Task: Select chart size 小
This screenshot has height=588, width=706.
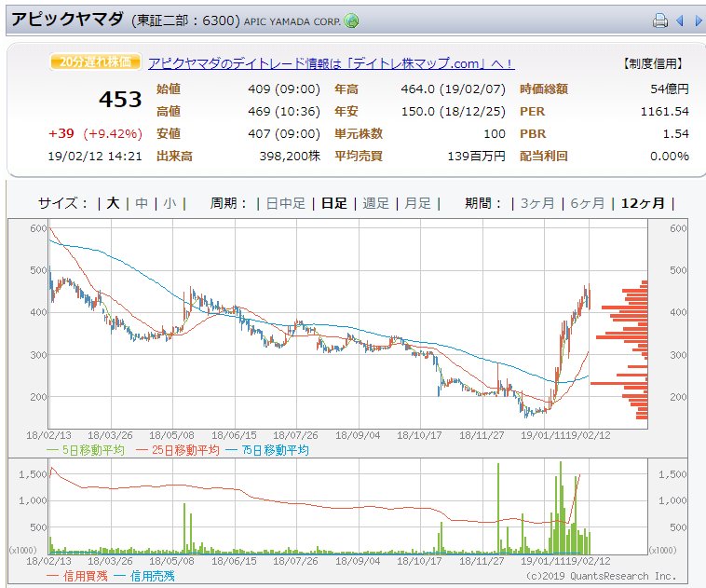Action: pyautogui.click(x=170, y=203)
